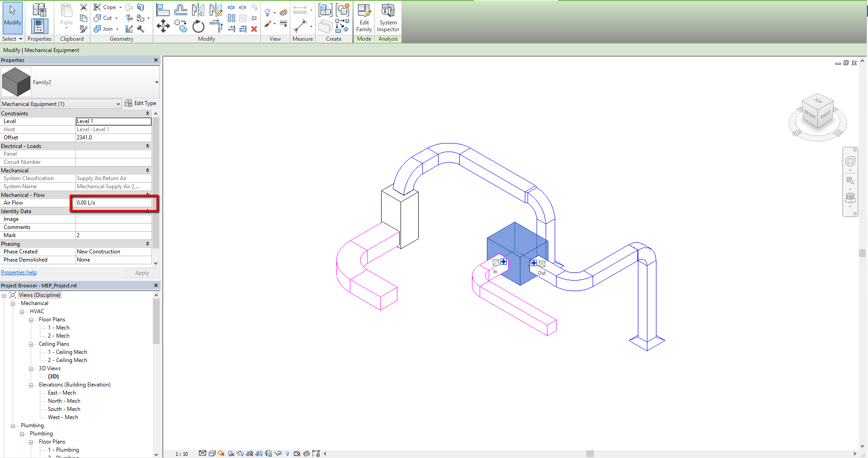This screenshot has width=868, height=458.
Task: Switch to the Modify | Mechanical Equipment tab
Action: click(x=41, y=50)
